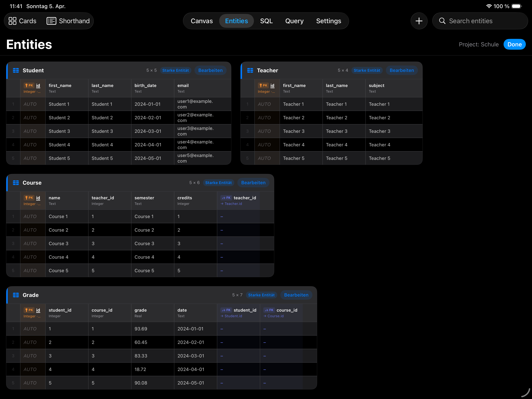
Task: Click the Course table grid icon
Action: pos(16,183)
